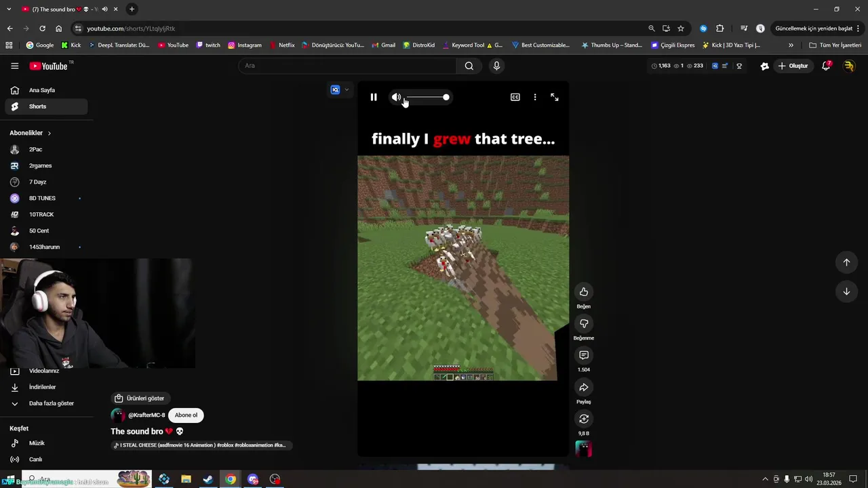This screenshot has height=488, width=868.
Task: Open Müzik under Keşfet
Action: pos(46,443)
